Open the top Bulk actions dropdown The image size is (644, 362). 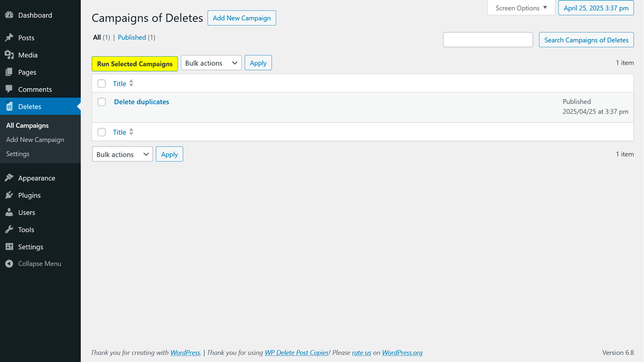pyautogui.click(x=211, y=63)
